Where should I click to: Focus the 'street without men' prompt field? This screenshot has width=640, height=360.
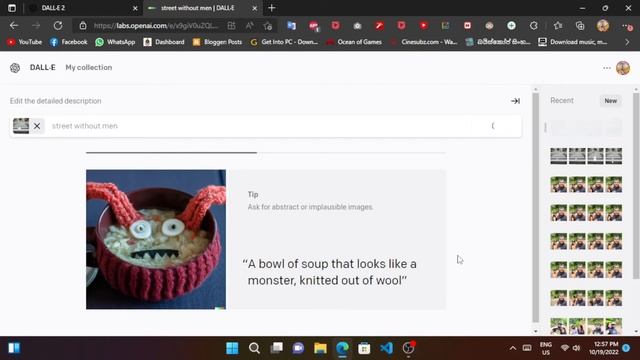coord(261,126)
